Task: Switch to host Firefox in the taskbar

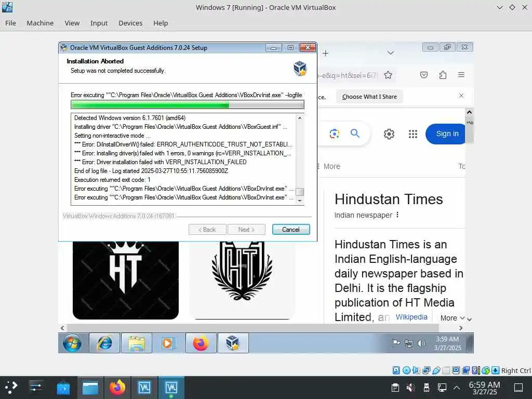Action: [x=117, y=387]
